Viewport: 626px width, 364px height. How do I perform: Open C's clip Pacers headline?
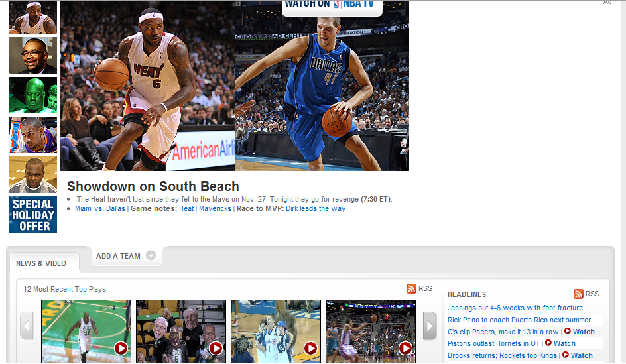coord(503,332)
